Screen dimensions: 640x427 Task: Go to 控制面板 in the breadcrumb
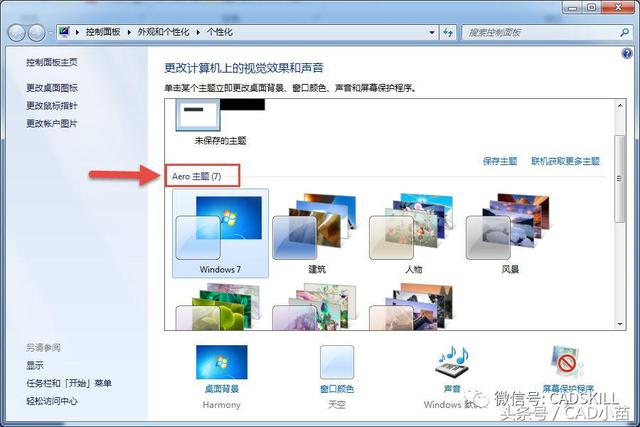coord(103,32)
